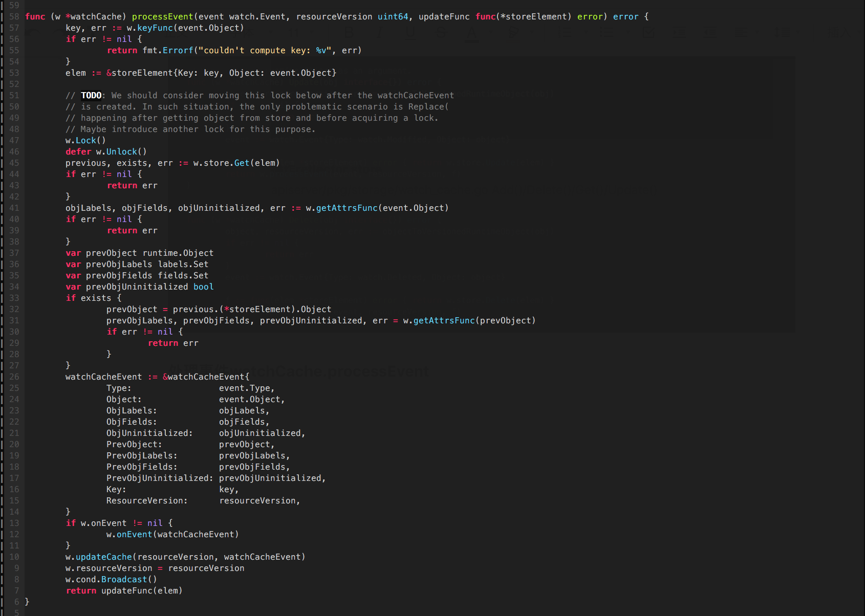Click the defer w.Unlock() statement
This screenshot has width=865, height=616.
coord(106,152)
